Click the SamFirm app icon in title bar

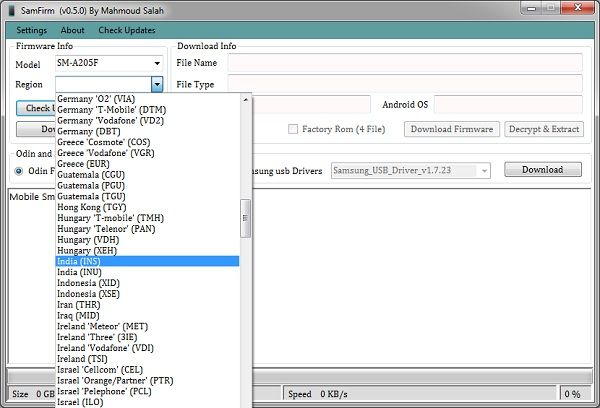11,11
